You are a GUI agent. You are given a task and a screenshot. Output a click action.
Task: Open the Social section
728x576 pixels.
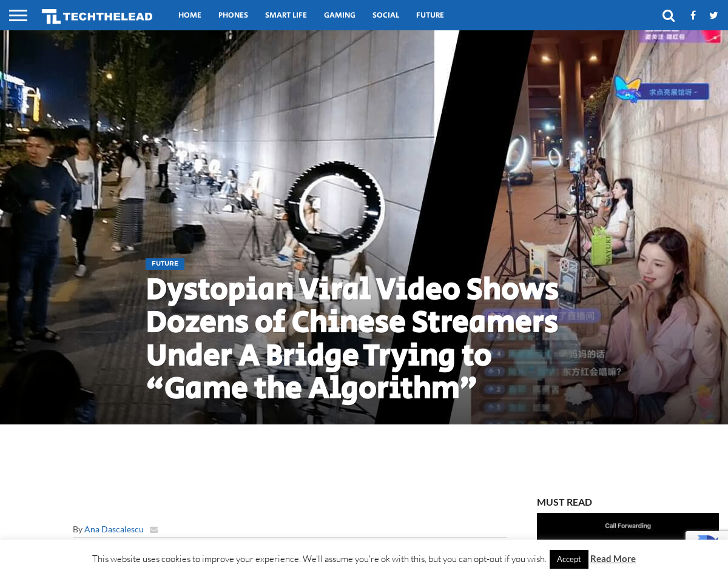tap(386, 15)
